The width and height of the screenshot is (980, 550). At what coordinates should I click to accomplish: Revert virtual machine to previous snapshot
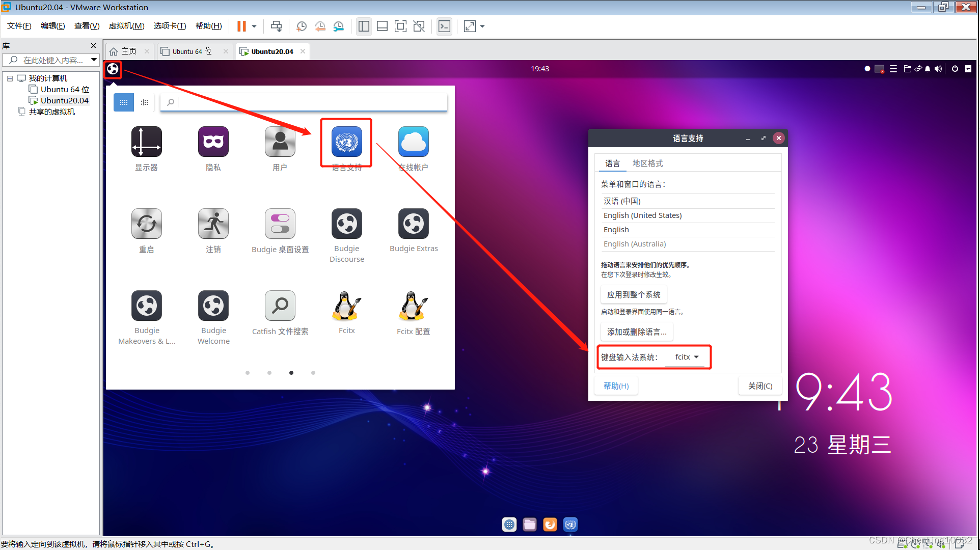(320, 26)
